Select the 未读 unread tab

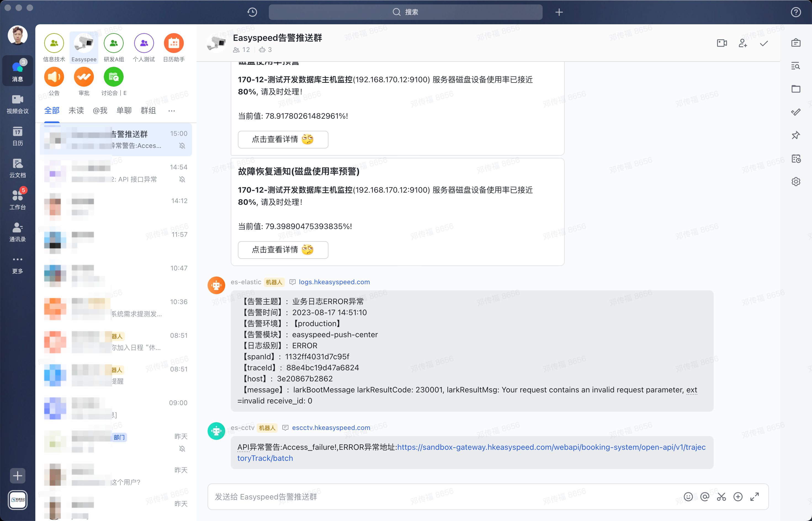pyautogui.click(x=76, y=111)
